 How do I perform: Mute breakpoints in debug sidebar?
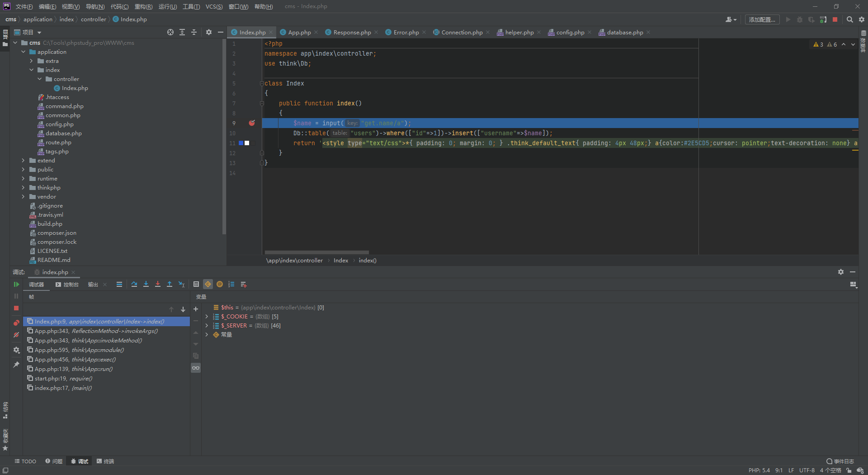pyautogui.click(x=16, y=335)
